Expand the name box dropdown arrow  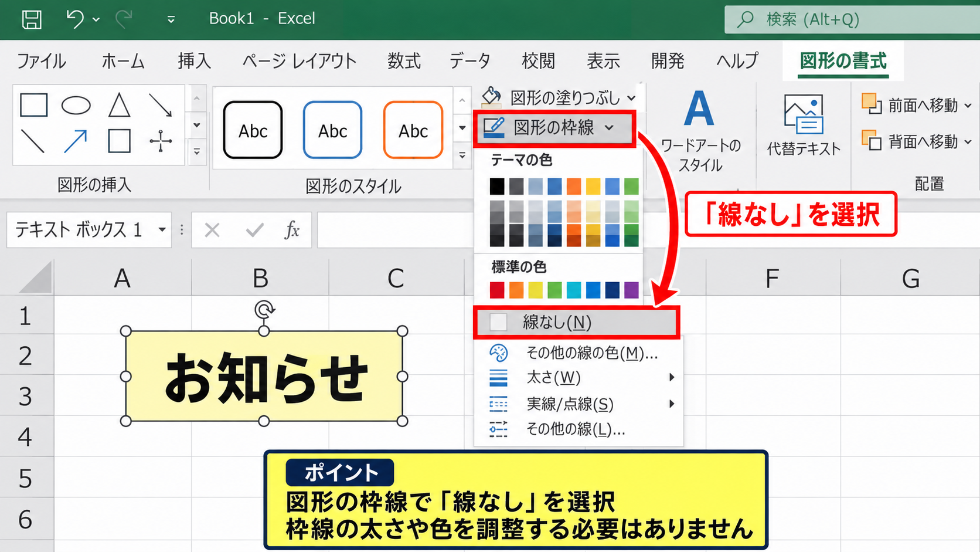[x=162, y=230]
